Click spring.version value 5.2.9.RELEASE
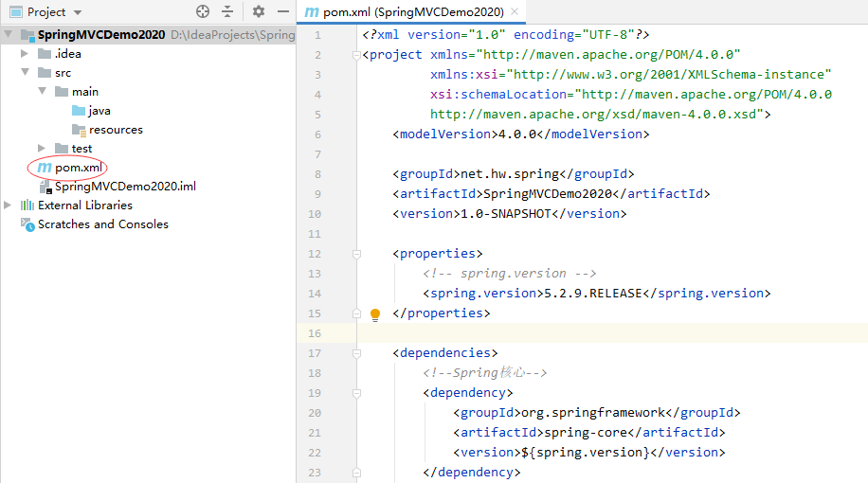 [x=593, y=294]
